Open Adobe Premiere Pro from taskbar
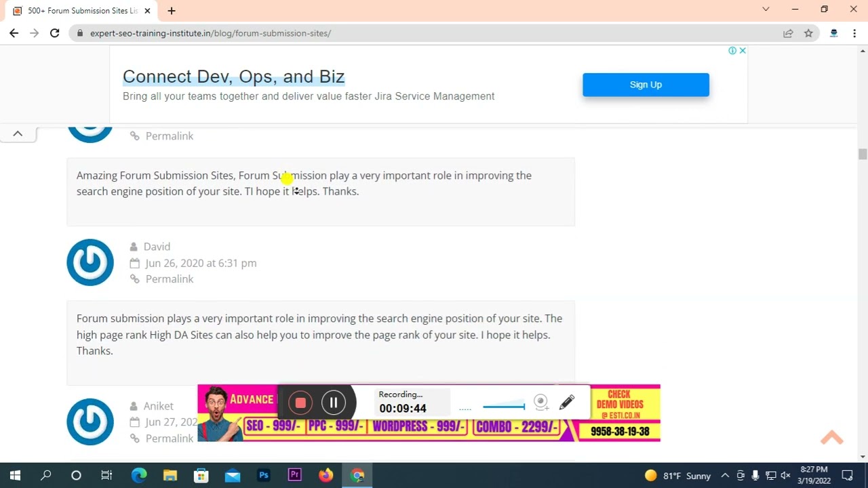 pos(294,475)
